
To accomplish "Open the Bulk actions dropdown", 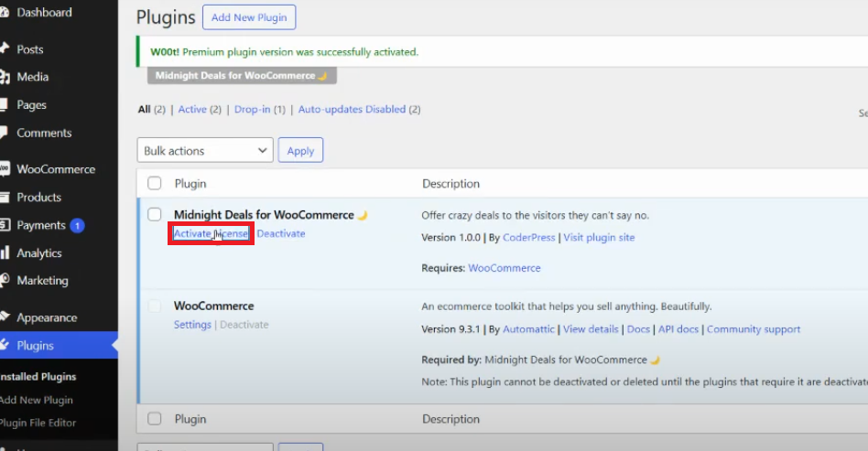I will tap(205, 151).
